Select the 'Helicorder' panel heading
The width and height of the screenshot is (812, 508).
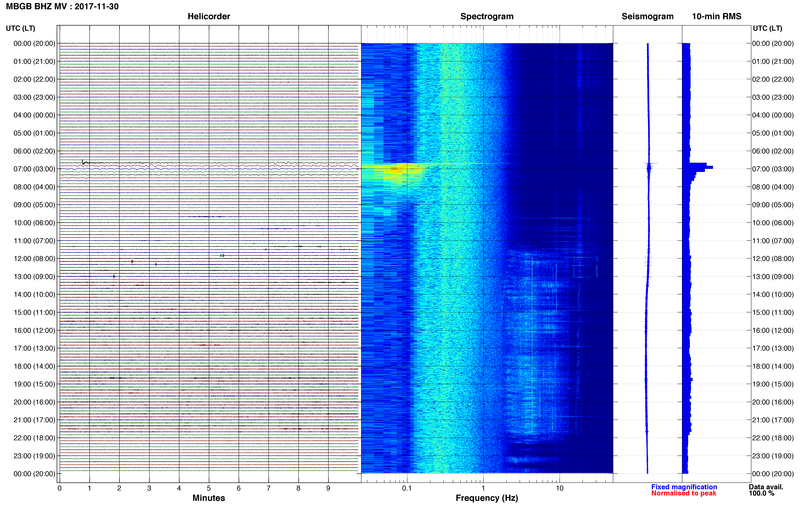point(209,16)
